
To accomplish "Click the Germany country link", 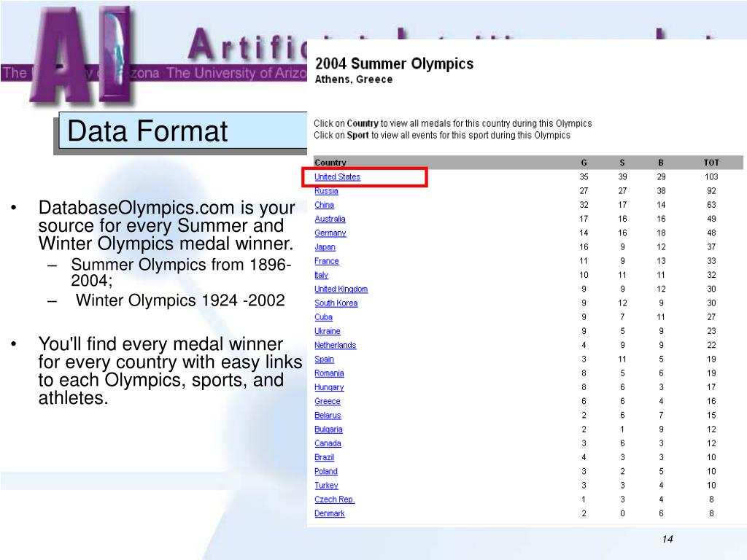I will point(330,233).
